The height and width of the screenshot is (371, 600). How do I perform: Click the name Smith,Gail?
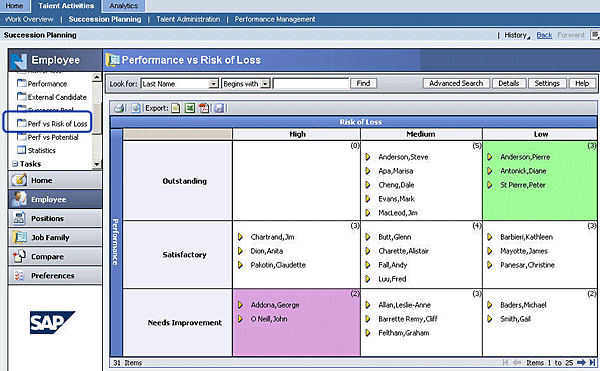coord(515,319)
